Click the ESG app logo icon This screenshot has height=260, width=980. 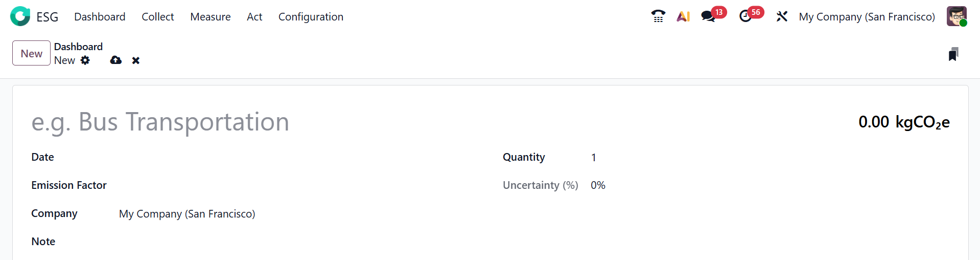pos(20,16)
